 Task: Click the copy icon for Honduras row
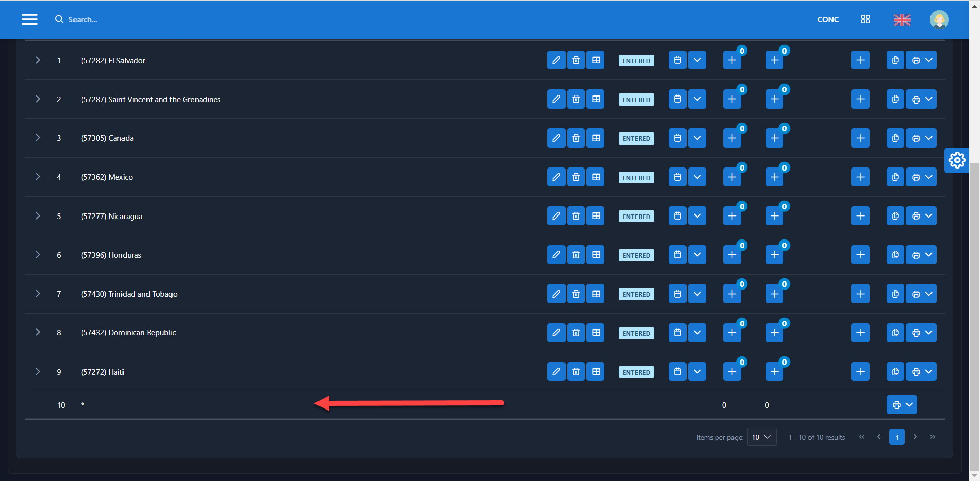[895, 255]
